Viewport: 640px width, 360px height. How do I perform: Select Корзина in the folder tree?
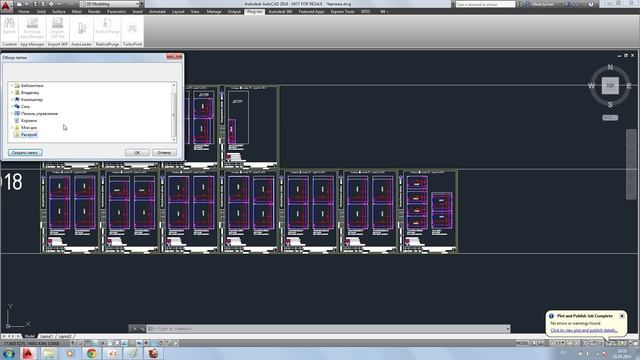[x=29, y=120]
